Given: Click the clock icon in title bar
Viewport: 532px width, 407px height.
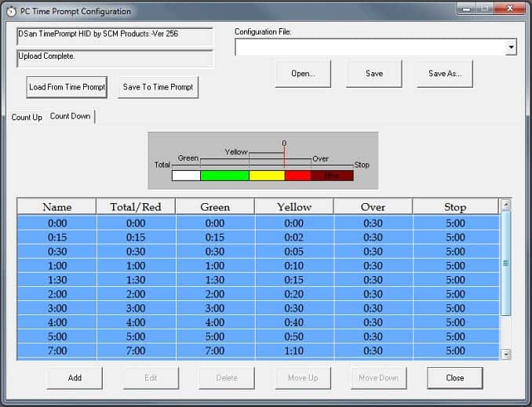Looking at the screenshot, I should pos(12,12).
